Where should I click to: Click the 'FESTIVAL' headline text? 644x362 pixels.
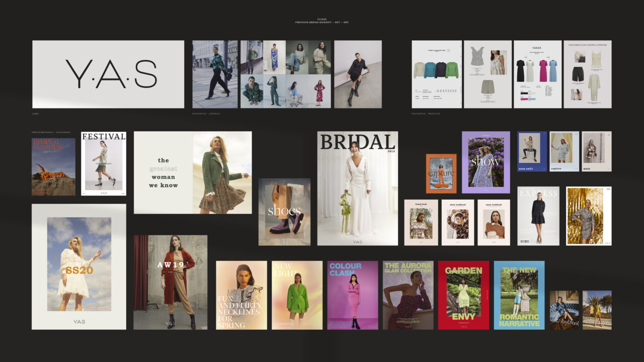click(x=104, y=136)
